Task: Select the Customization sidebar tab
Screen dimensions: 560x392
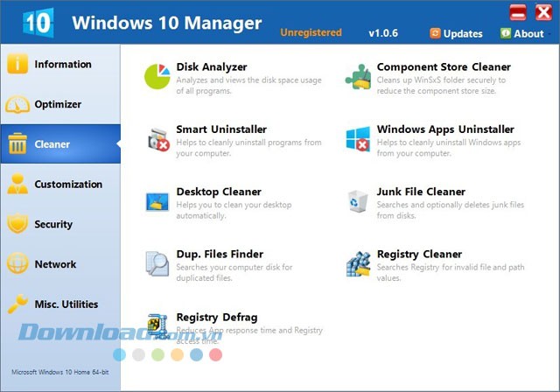Action: tap(67, 185)
